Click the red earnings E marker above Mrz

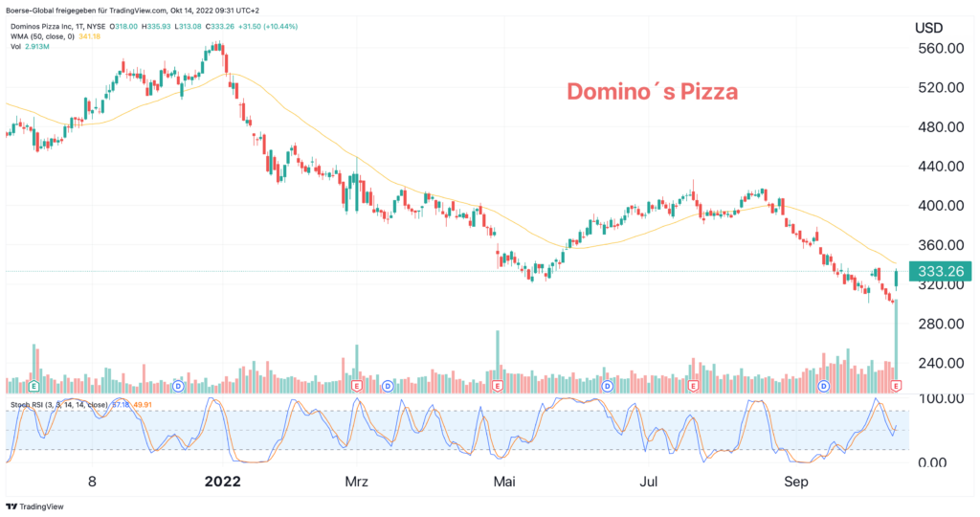pyautogui.click(x=357, y=387)
